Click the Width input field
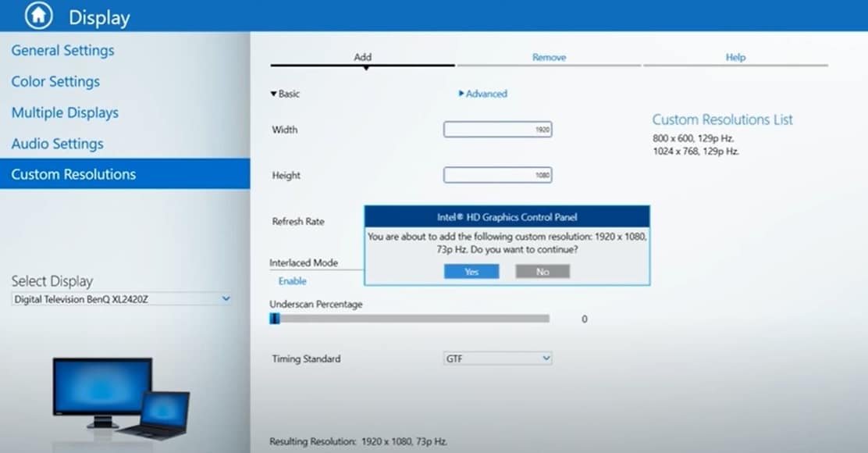The height and width of the screenshot is (453, 868). (x=498, y=130)
